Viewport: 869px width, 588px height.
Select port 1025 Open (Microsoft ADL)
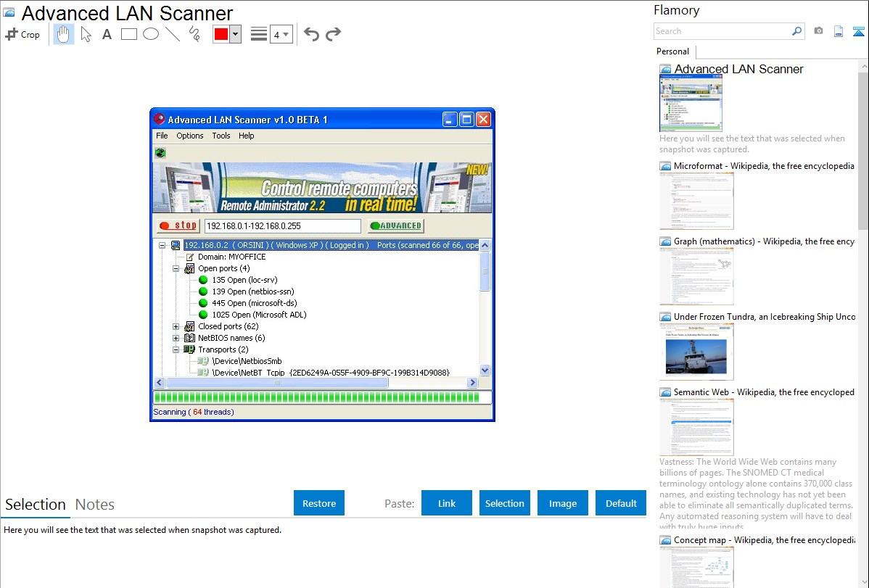259,315
